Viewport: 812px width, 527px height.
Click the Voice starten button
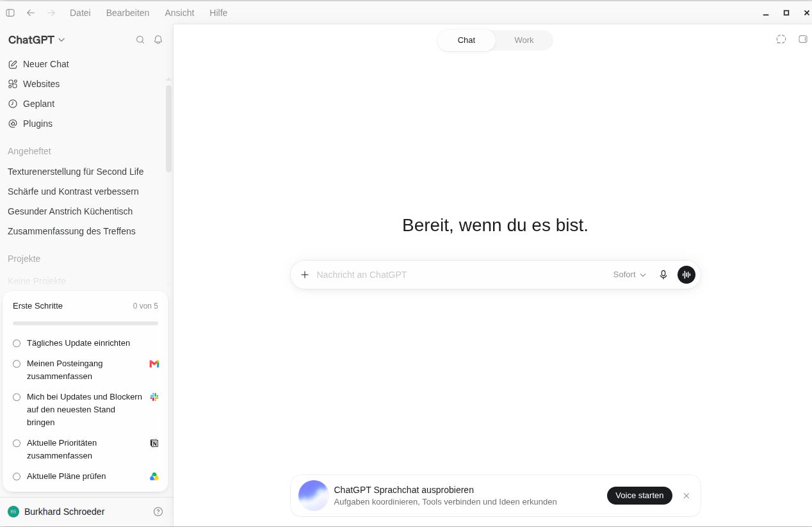640,496
